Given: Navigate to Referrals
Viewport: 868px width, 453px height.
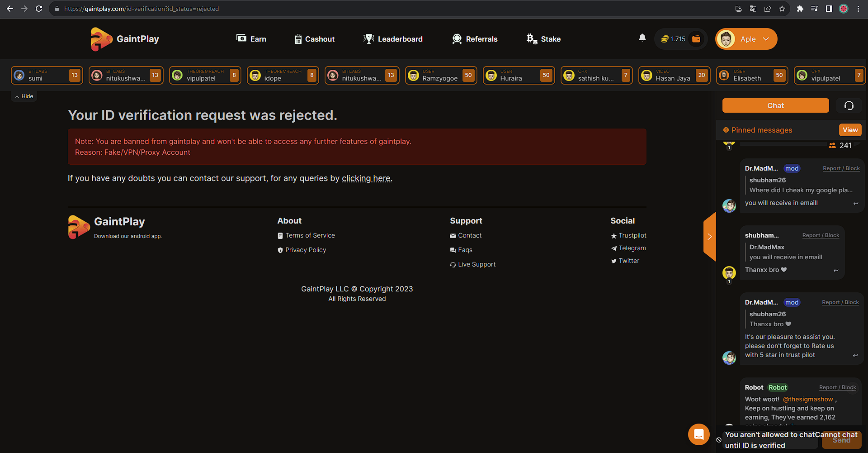Looking at the screenshot, I should 475,39.
